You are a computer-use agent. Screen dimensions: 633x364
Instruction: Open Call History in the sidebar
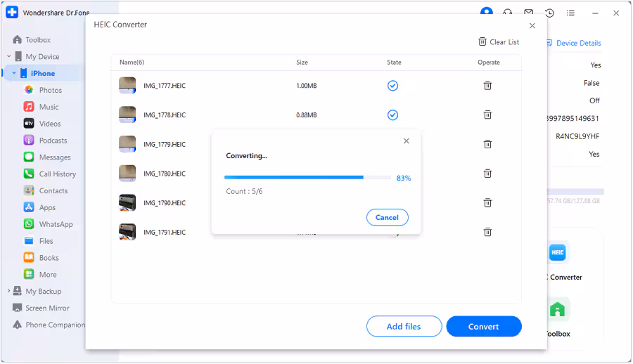57,174
